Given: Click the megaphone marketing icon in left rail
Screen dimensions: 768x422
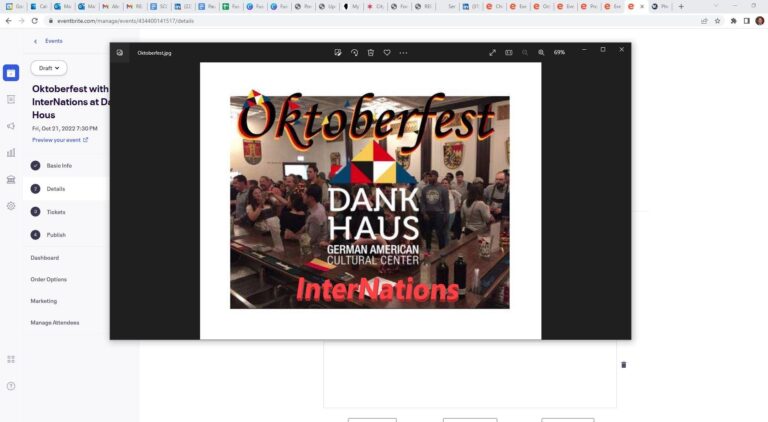Looking at the screenshot, I should (x=11, y=126).
